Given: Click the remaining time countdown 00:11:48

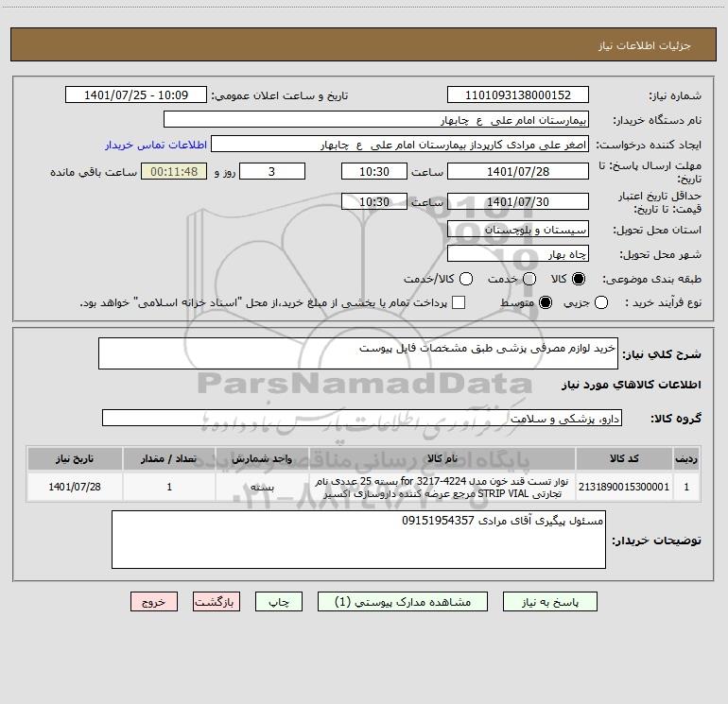Looking at the screenshot, I should click(174, 171).
